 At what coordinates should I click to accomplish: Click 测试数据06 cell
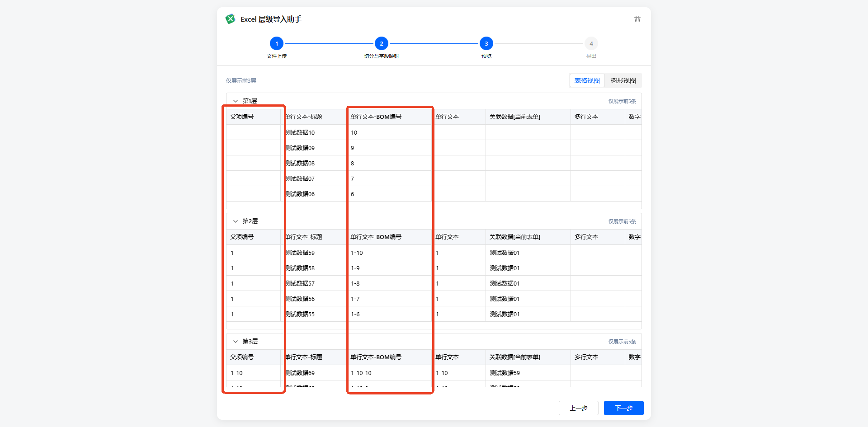click(314, 194)
